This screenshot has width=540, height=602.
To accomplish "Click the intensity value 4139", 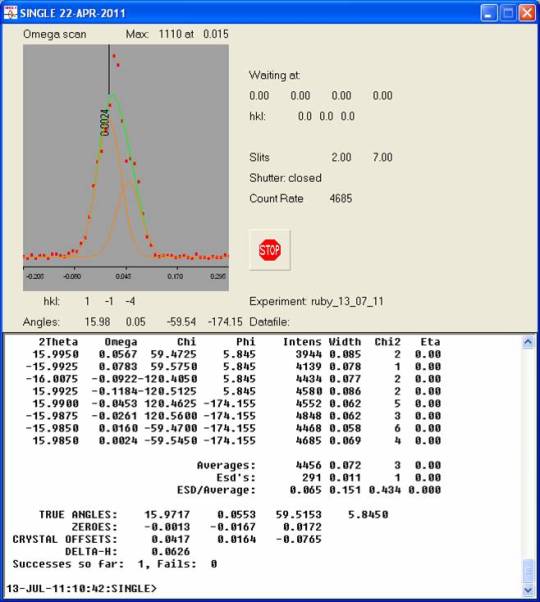I will click(x=309, y=366).
